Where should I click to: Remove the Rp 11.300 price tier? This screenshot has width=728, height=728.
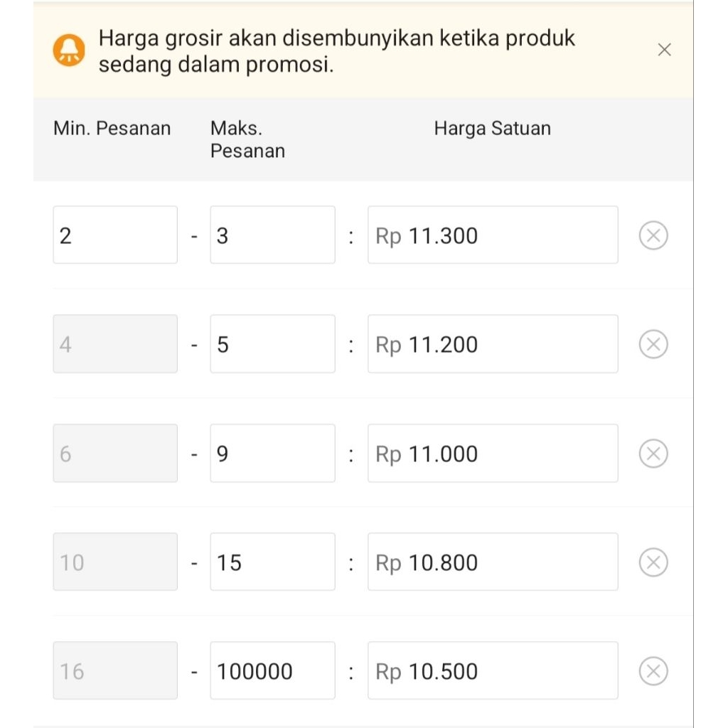point(653,235)
